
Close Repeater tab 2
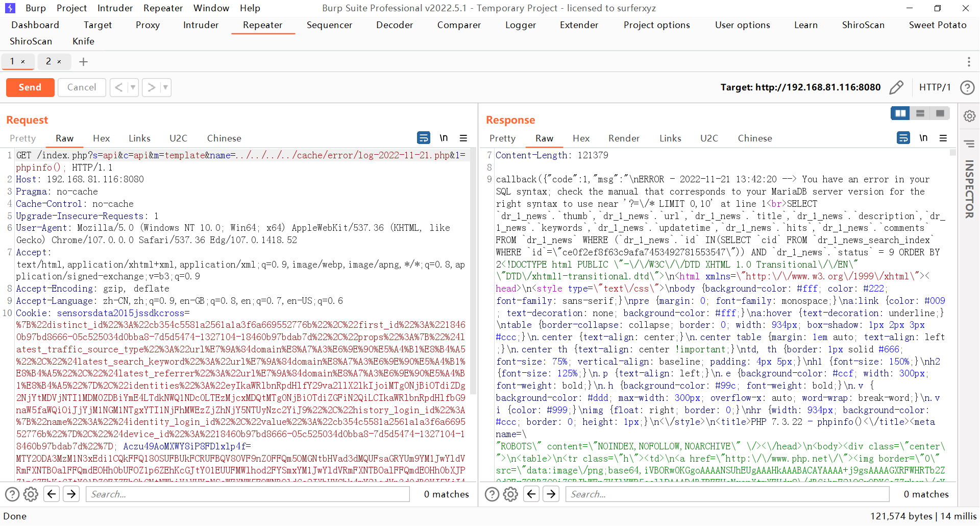point(59,62)
